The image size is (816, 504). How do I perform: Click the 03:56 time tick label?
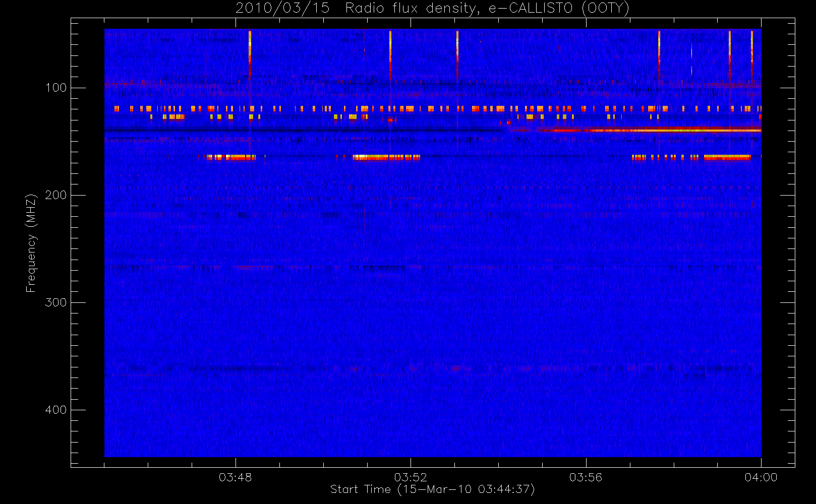tap(586, 477)
